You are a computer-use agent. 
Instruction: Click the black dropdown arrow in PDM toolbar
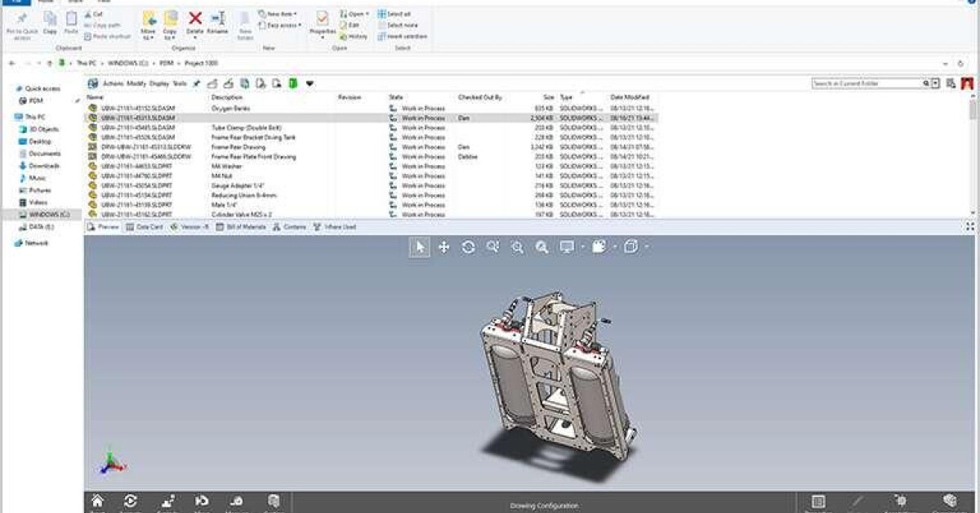coord(310,83)
